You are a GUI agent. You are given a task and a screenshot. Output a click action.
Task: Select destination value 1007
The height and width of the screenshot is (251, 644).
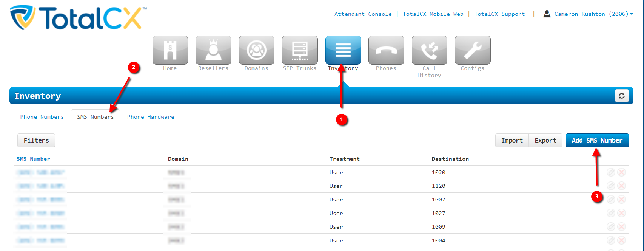439,200
